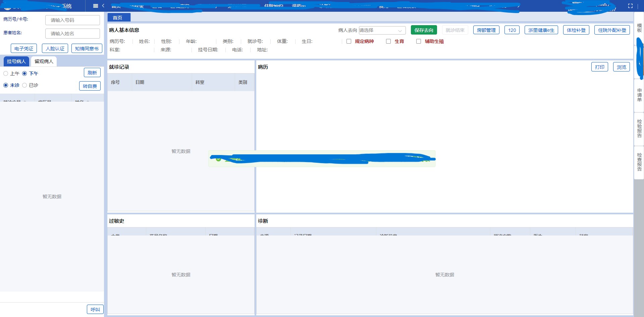Click the 浏览 button in 病历 panel
The height and width of the screenshot is (317, 644).
[622, 67]
